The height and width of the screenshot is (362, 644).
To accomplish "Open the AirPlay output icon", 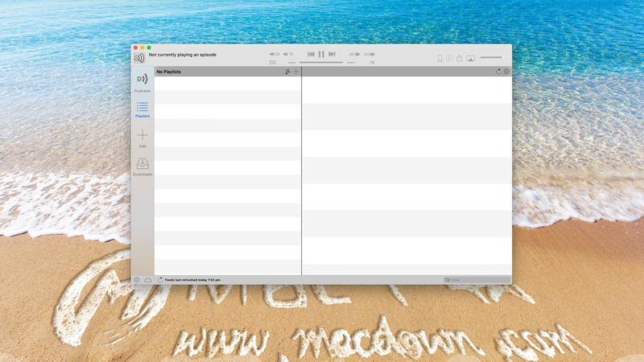I will tap(471, 58).
